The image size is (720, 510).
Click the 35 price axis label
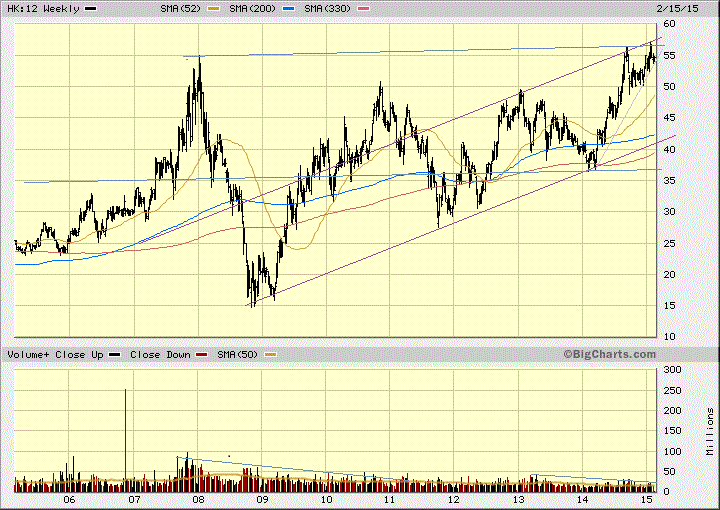click(x=669, y=181)
